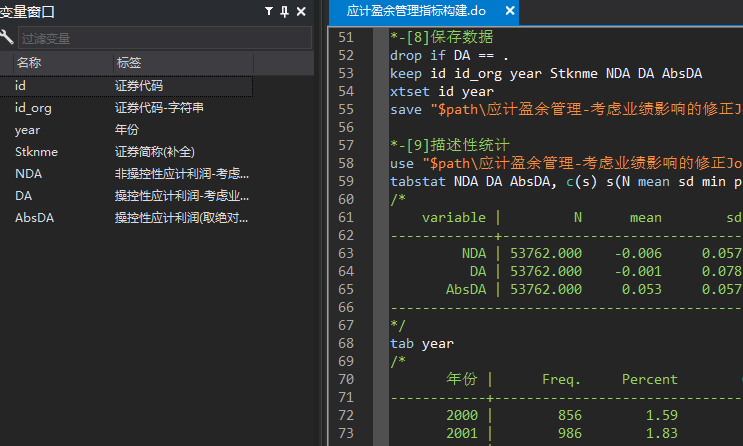Click label 证券简称(补全)
The width and height of the screenshot is (743, 446).
coord(155,152)
